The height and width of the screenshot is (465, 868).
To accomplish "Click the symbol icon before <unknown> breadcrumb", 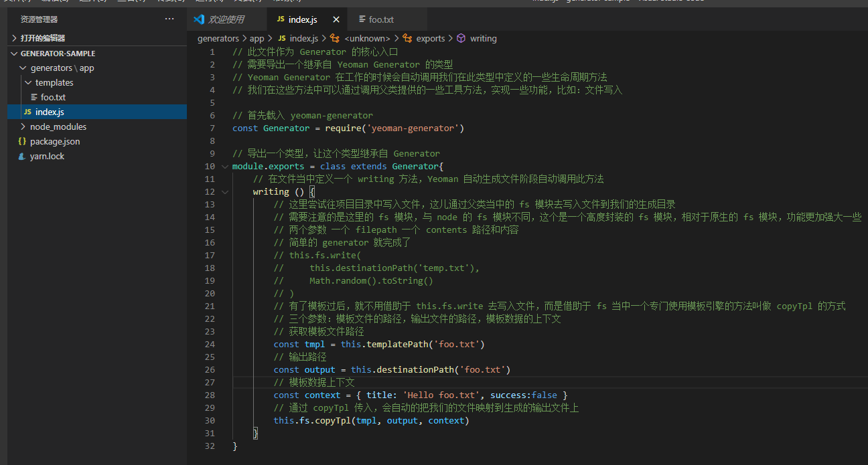I will pyautogui.click(x=336, y=38).
